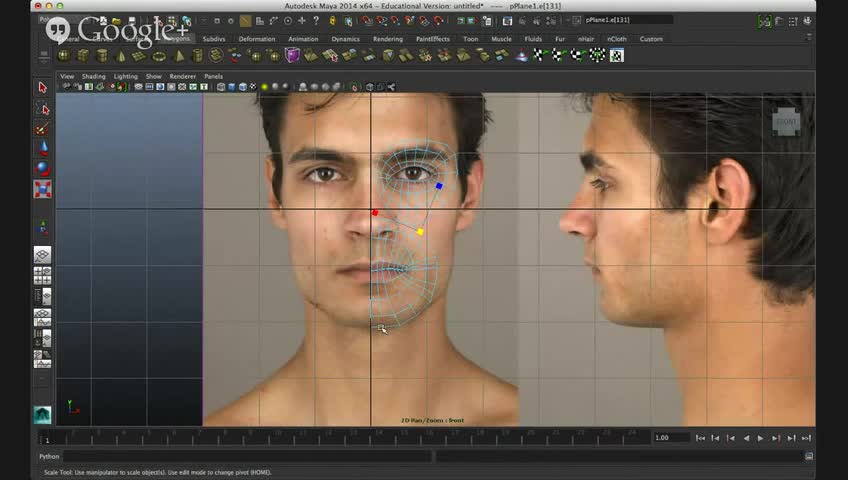Open the Lighting panel menu
The width and height of the screenshot is (848, 480).
click(125, 76)
